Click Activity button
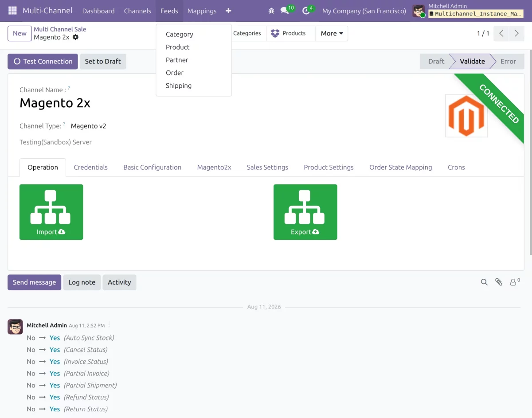The width and height of the screenshot is (532, 418). [119, 282]
